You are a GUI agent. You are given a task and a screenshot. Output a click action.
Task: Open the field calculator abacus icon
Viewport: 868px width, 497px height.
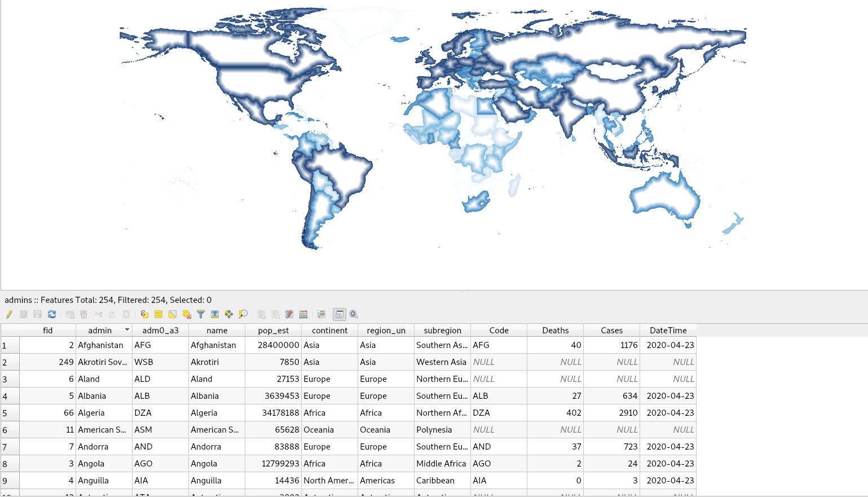point(303,314)
